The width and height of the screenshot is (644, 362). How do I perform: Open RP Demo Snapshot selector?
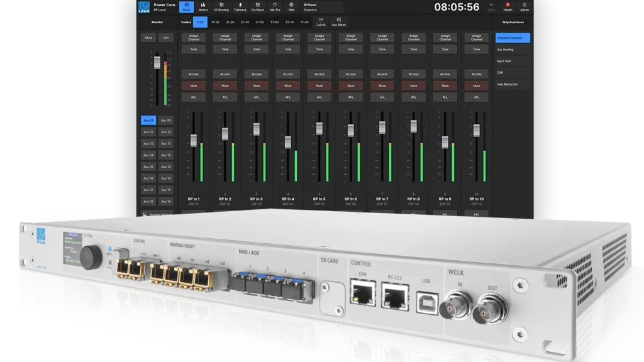322,7
